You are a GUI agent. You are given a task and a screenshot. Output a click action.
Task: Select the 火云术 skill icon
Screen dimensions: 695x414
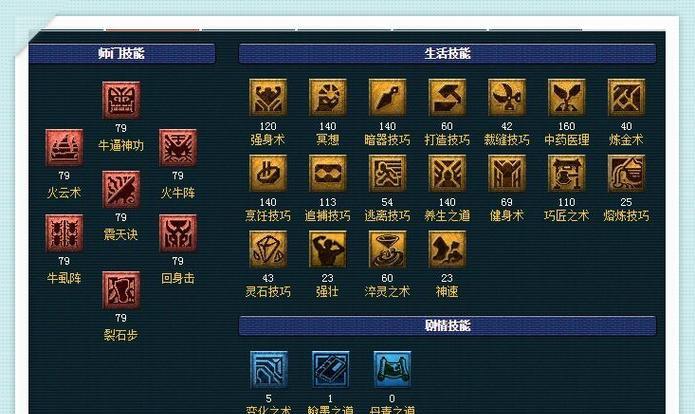(x=64, y=148)
